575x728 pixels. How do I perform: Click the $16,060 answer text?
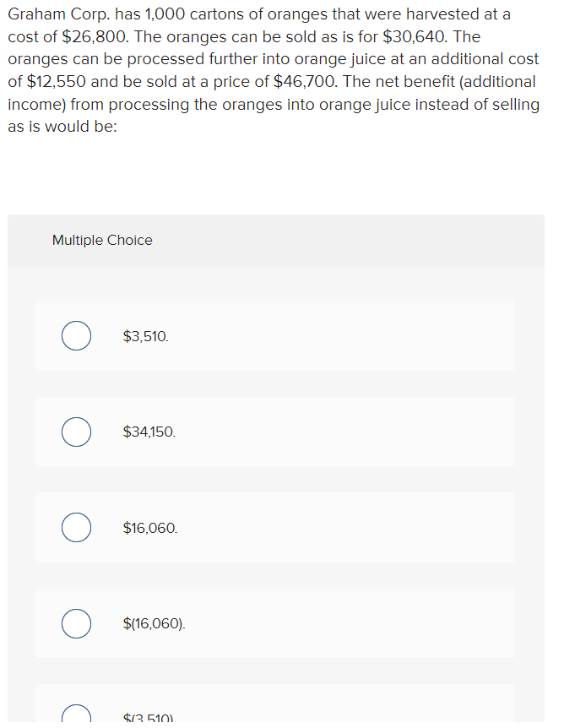pos(150,528)
